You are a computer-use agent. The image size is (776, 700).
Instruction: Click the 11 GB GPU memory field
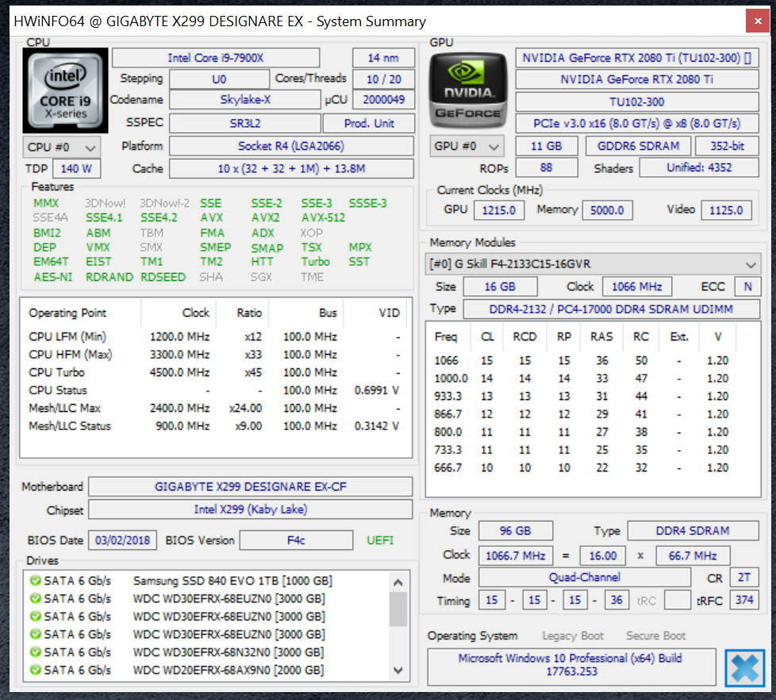(x=547, y=146)
